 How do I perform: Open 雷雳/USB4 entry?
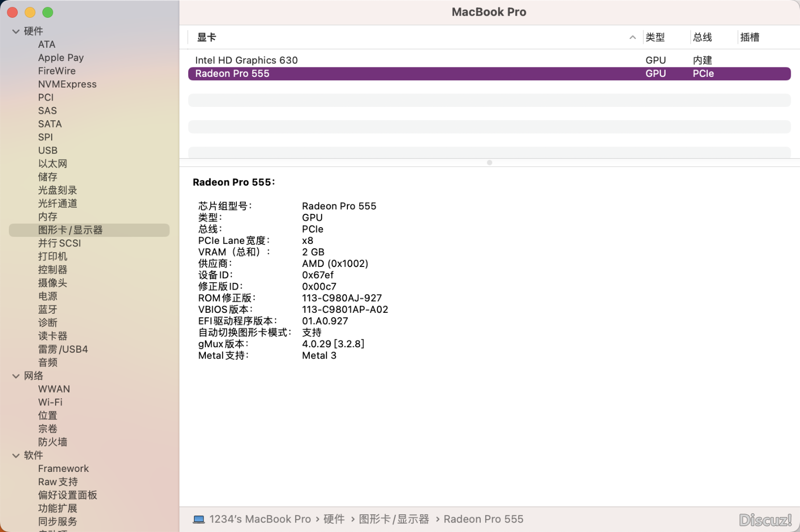coord(63,349)
